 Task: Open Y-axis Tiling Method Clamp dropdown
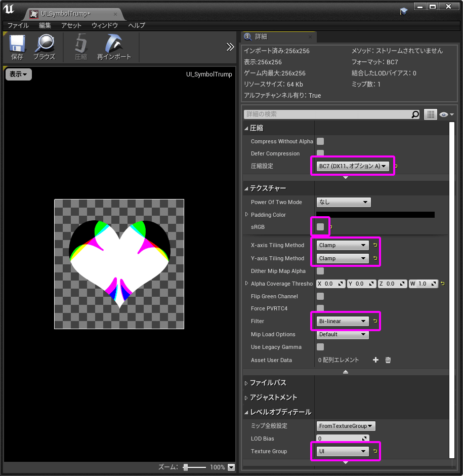343,258
